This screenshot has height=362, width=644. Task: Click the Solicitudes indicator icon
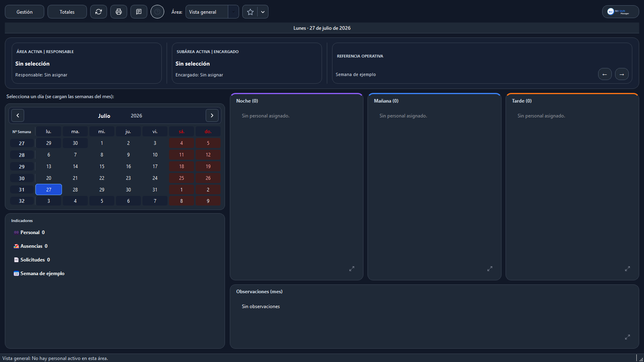(17, 260)
